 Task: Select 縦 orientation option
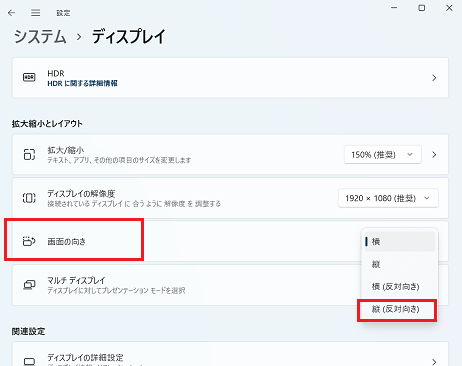click(400, 264)
